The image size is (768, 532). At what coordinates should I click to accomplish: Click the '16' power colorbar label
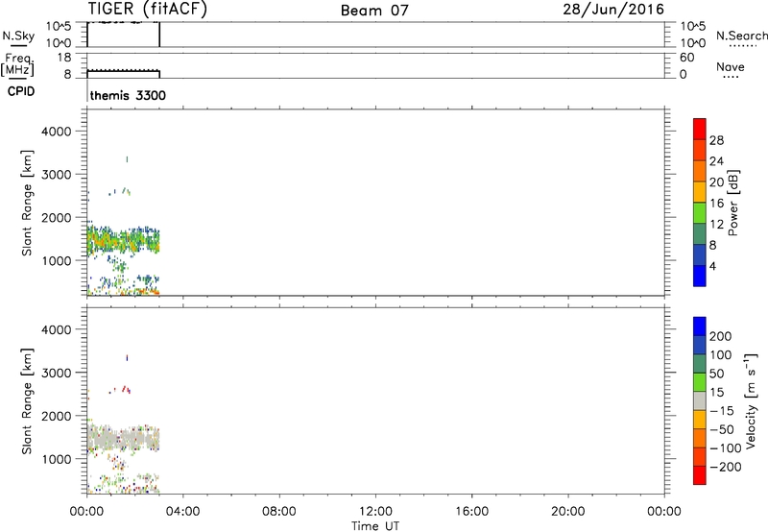coord(716,204)
